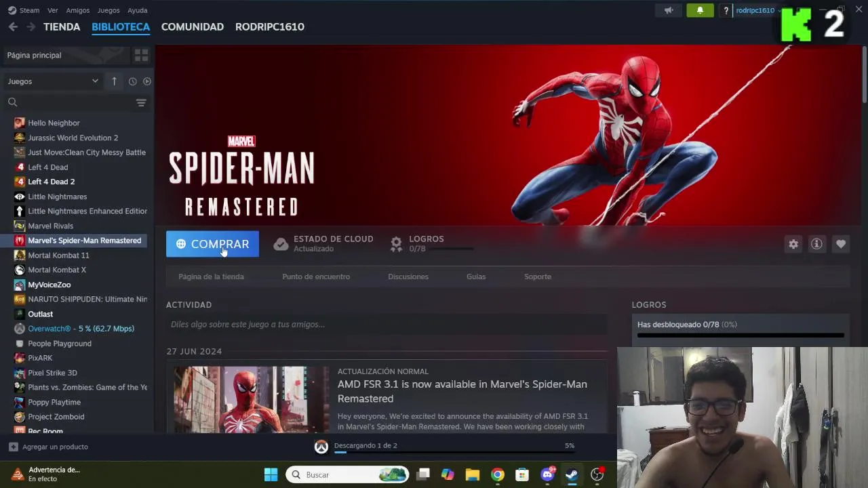Open the game info icon
The height and width of the screenshot is (488, 868).
(816, 244)
